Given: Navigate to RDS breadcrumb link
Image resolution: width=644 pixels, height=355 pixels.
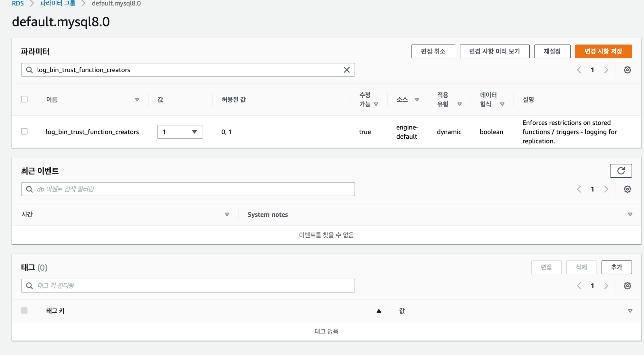Looking at the screenshot, I should [x=18, y=4].
